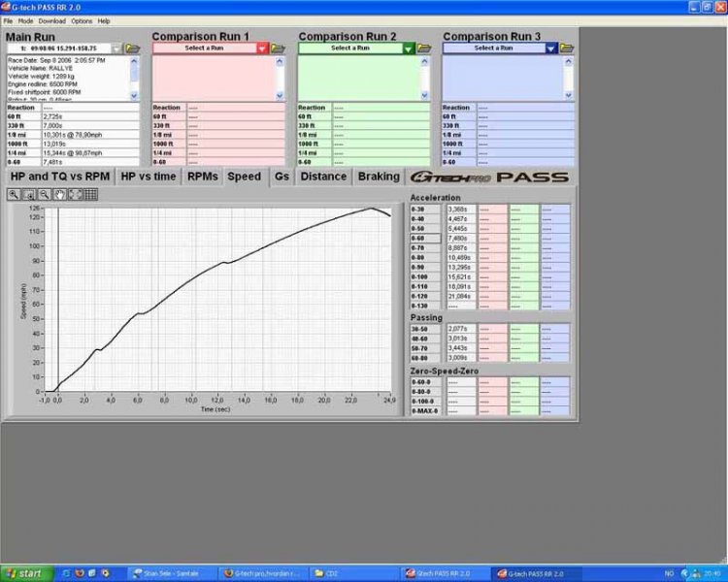
Task: Open folder icon for Main Run
Action: point(133,48)
